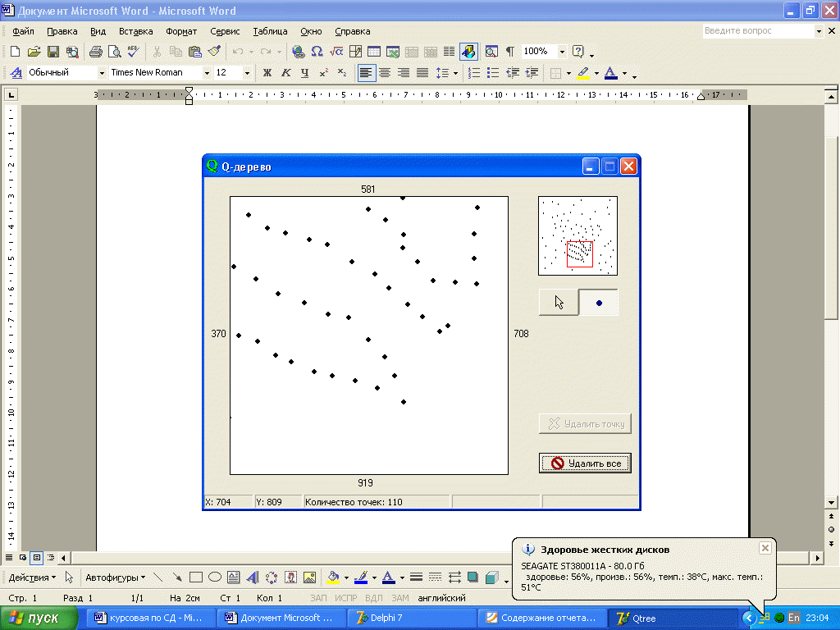Decrease indent of paragraph
Screen dimensions: 840x630
click(513, 73)
